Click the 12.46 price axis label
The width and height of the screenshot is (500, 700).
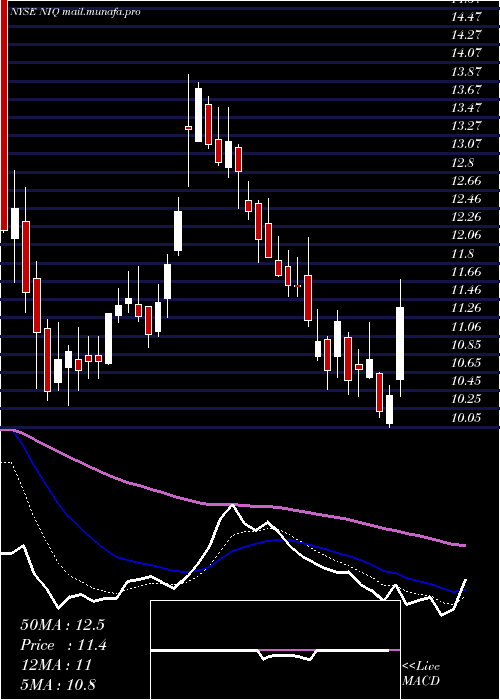466,199
